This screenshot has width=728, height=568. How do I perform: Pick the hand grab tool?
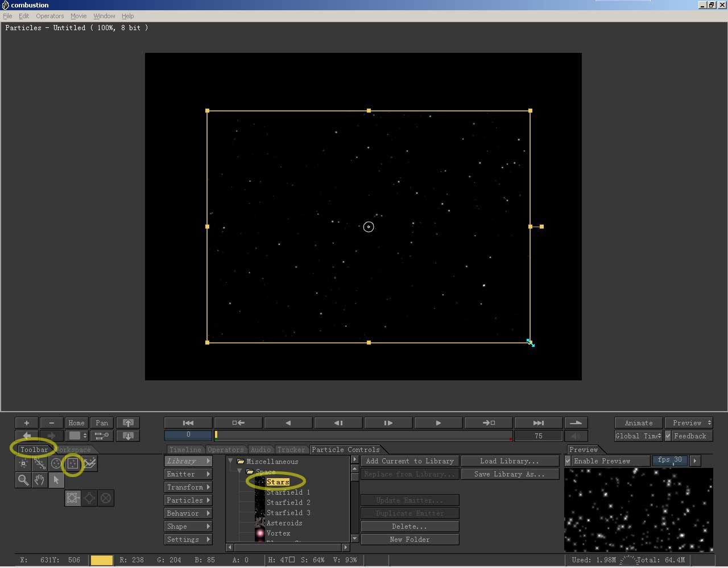tap(39, 480)
